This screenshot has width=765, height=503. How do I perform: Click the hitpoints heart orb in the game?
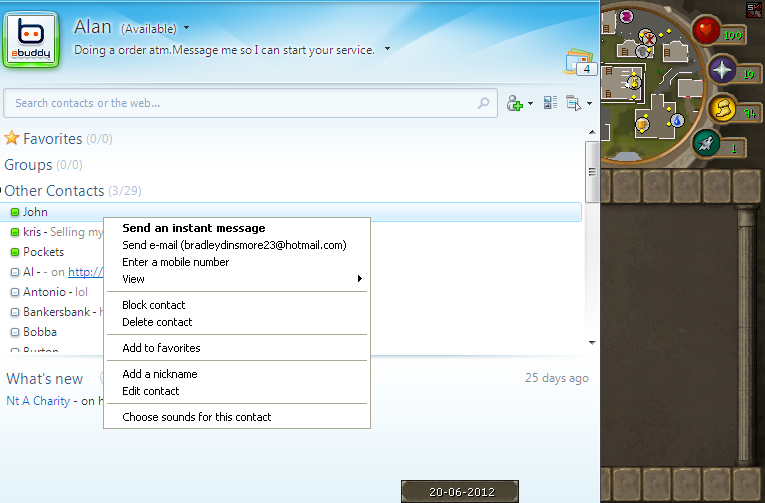(705, 31)
